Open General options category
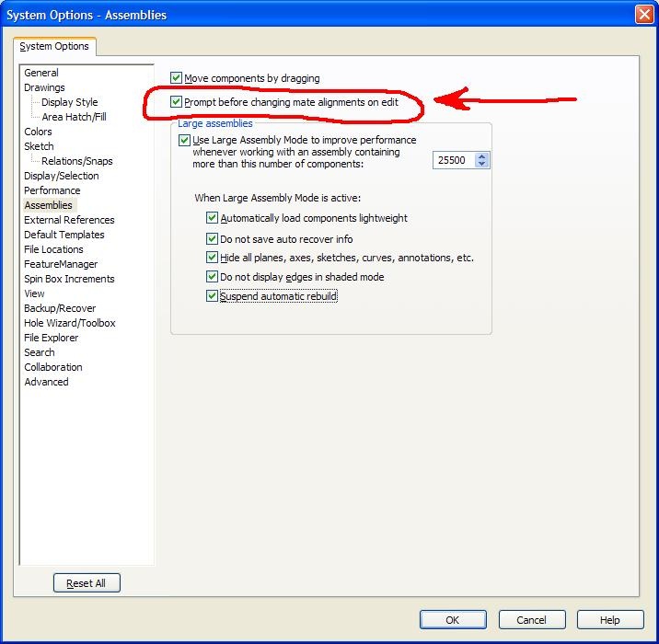The width and height of the screenshot is (659, 644). (x=41, y=73)
